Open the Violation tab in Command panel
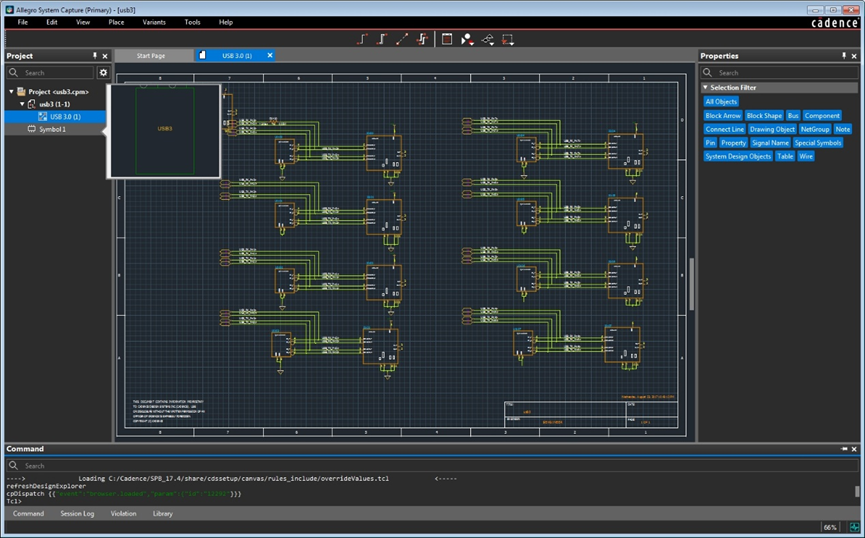The image size is (865, 538). [123, 513]
